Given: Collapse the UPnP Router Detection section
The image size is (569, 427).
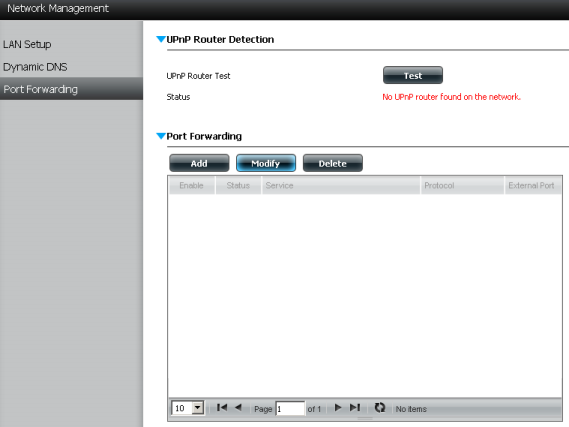Looking at the screenshot, I should click(x=161, y=39).
